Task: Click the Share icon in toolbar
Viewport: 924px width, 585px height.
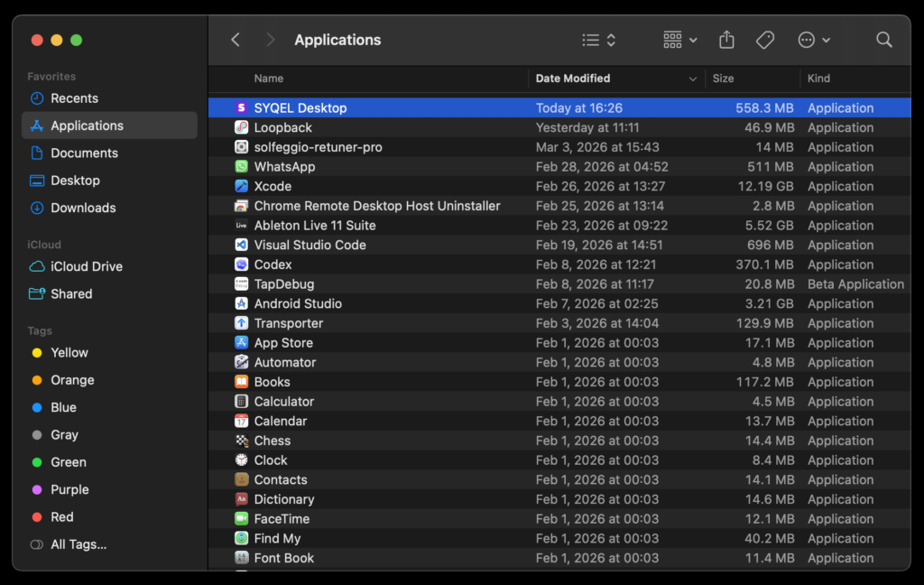Action: 726,40
